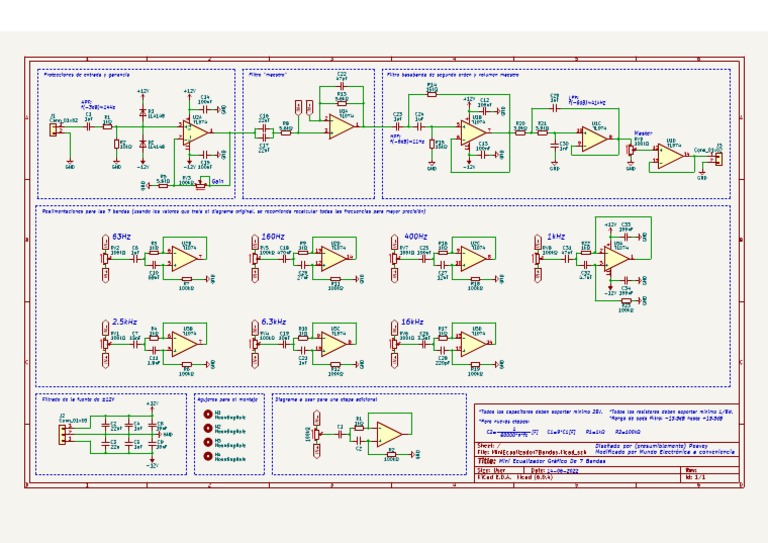Select the 1kHz band label

coord(556,236)
